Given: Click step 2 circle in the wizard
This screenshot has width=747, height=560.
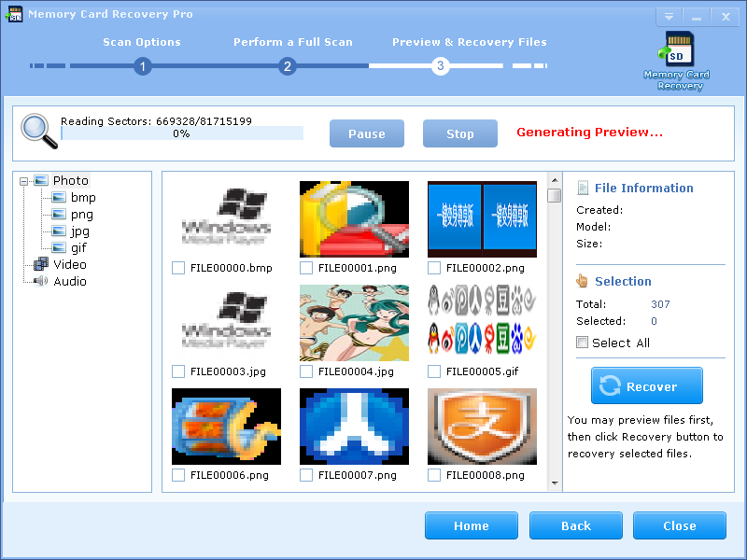Looking at the screenshot, I should click(288, 66).
